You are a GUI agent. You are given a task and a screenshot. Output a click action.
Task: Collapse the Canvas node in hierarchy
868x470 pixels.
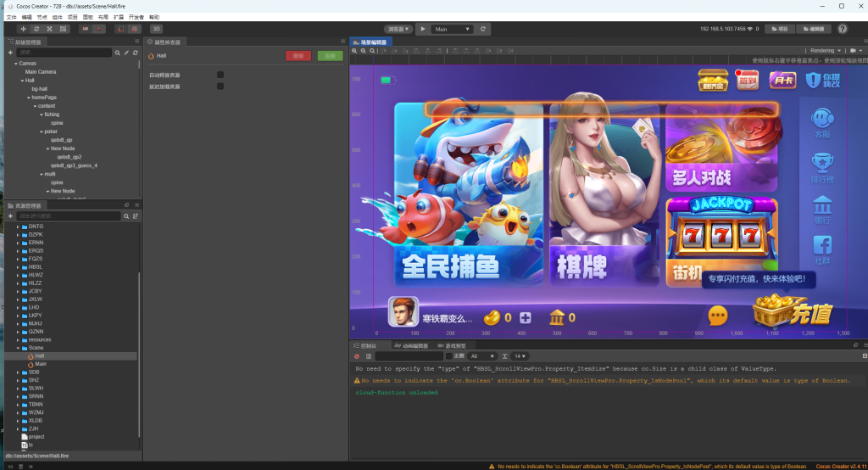[16, 64]
